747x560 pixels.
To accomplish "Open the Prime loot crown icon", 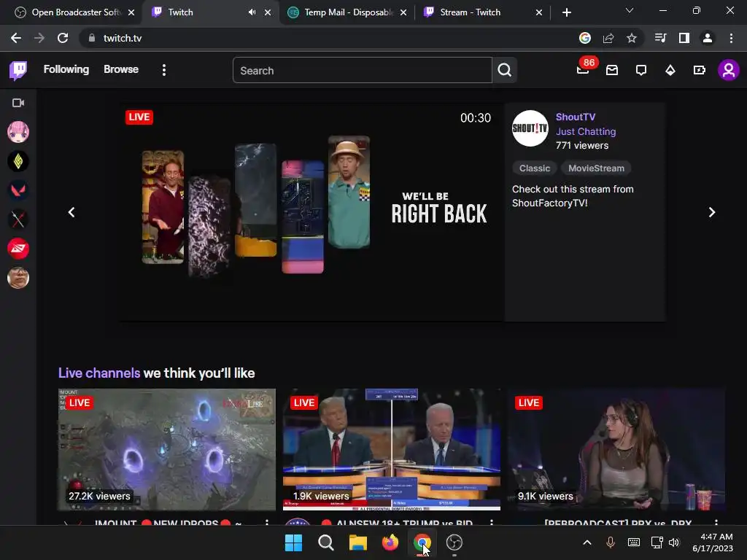I will pyautogui.click(x=612, y=71).
